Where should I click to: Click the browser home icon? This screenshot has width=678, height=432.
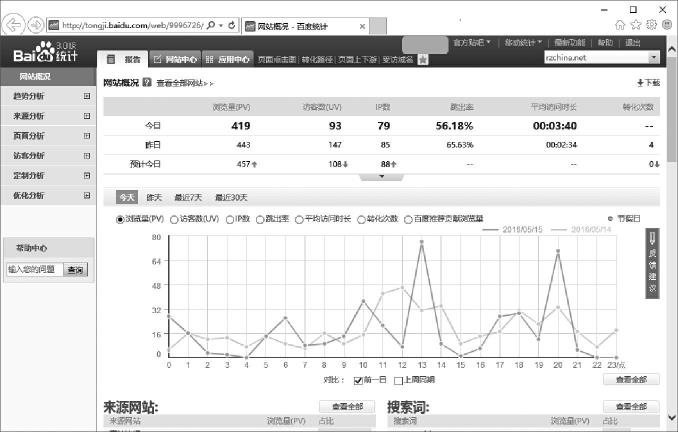point(622,23)
